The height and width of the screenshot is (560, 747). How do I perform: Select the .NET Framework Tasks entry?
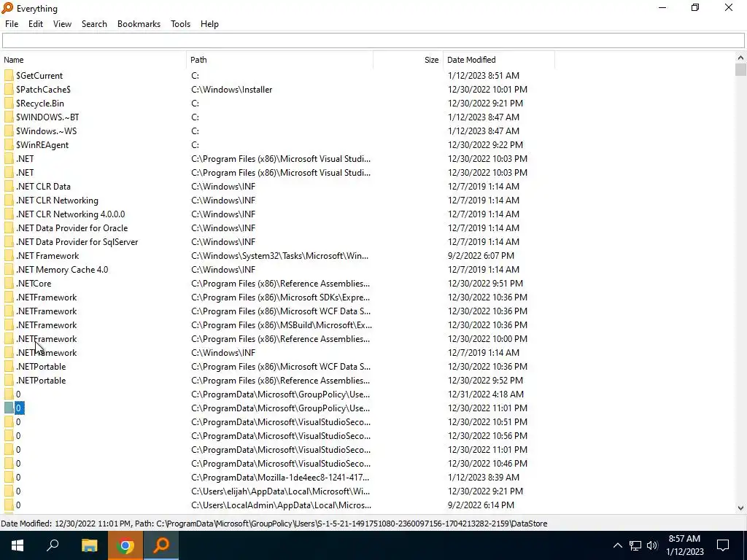click(47, 255)
